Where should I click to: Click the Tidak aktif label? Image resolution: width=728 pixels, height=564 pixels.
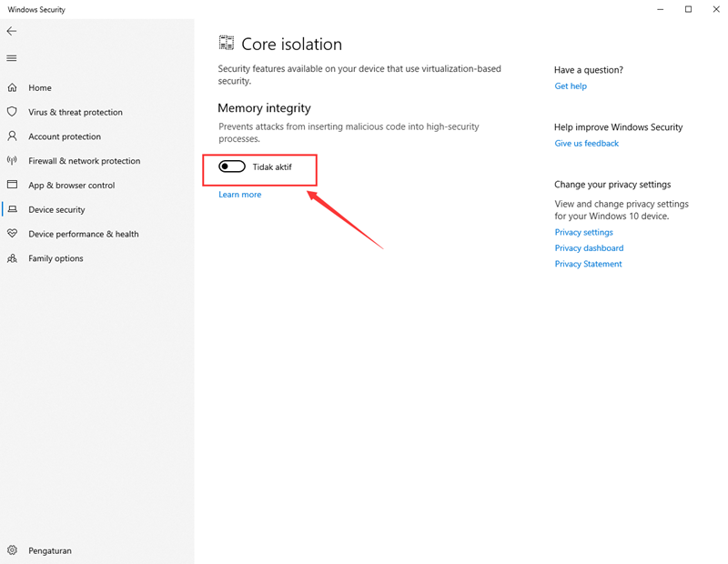[272, 166]
